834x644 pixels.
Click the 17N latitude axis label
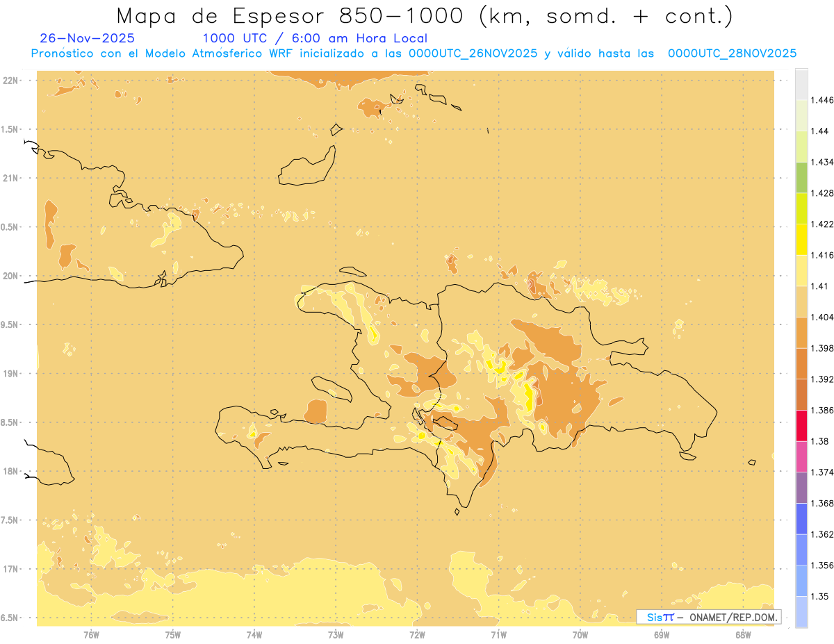click(12, 569)
